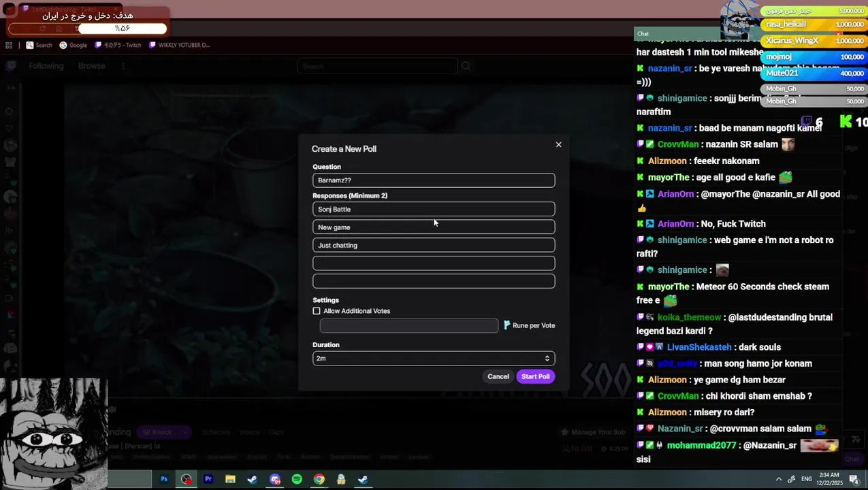This screenshot has width=868, height=490.
Task: Click the rasa_heikali donor leaderboard row
Action: (814, 24)
